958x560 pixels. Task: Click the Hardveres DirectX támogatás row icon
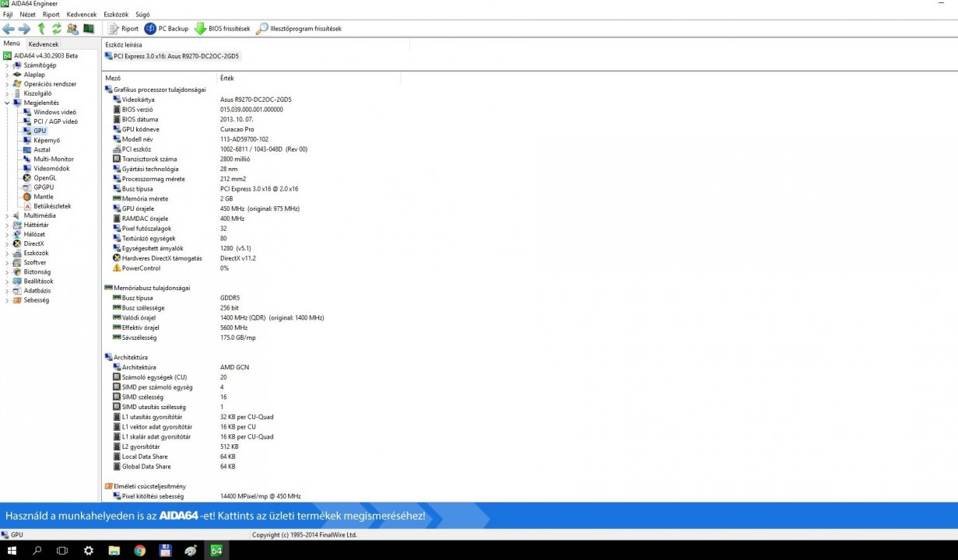click(x=117, y=257)
